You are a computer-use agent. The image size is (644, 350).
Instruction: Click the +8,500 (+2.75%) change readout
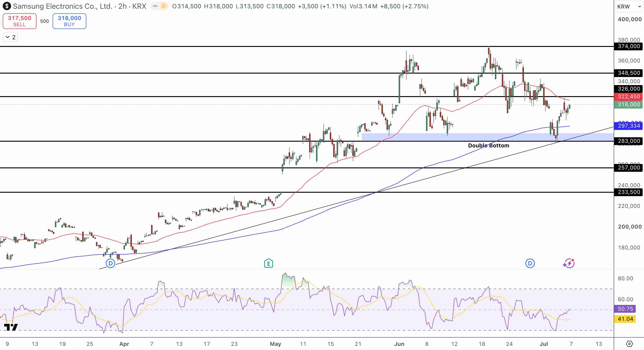click(x=404, y=6)
